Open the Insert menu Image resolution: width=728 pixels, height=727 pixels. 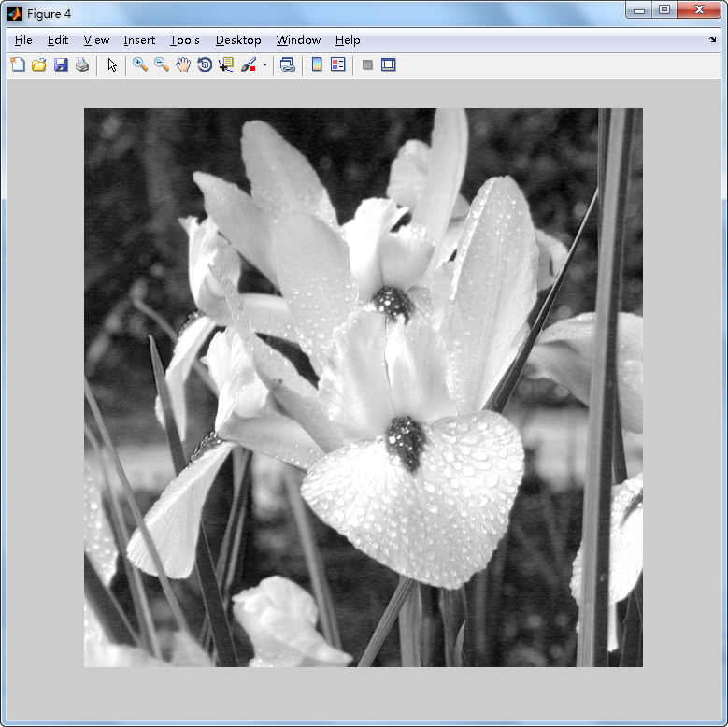[139, 40]
